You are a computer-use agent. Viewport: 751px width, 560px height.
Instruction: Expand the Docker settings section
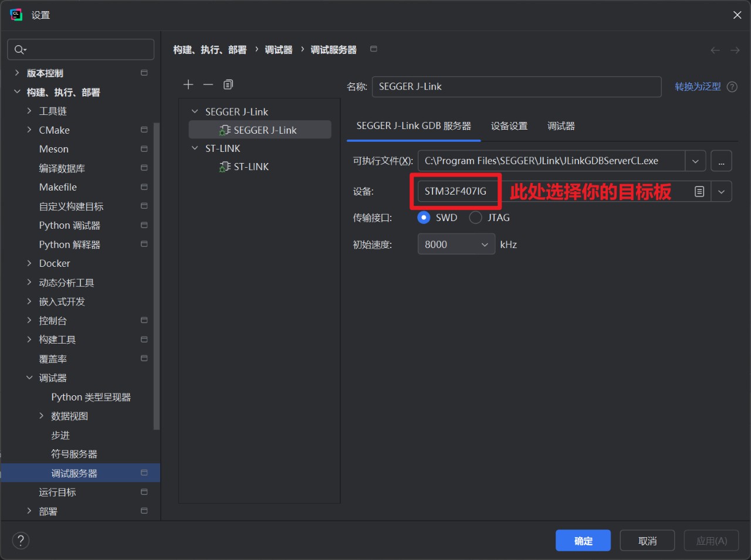coord(29,263)
